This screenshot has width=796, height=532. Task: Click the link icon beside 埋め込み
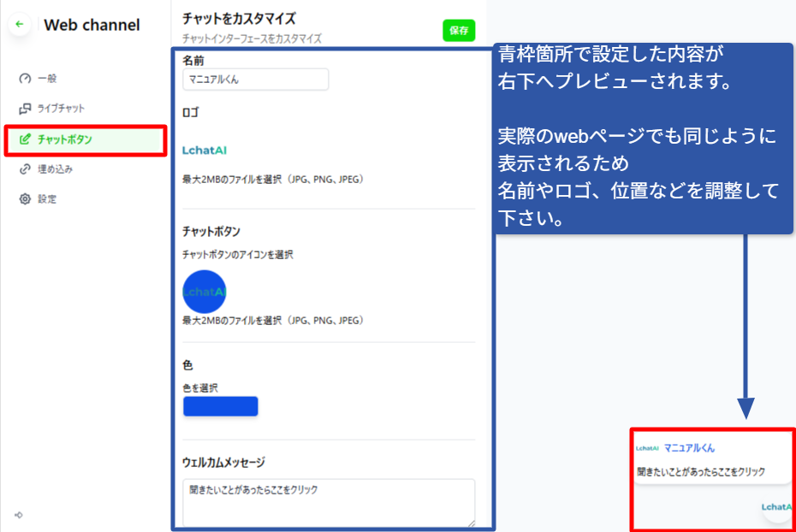click(25, 169)
